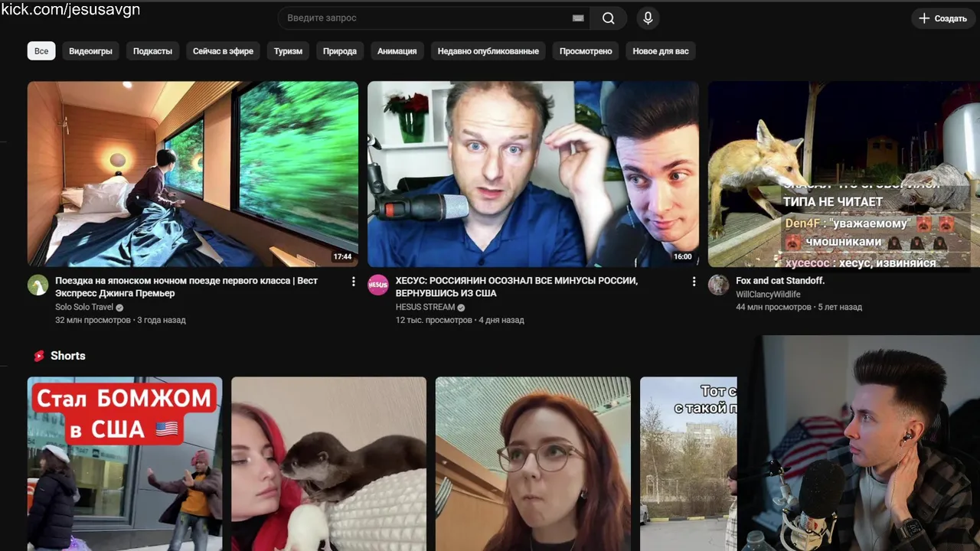Click the 12 тыс. просмотров text
The image size is (980, 551).
(433, 320)
